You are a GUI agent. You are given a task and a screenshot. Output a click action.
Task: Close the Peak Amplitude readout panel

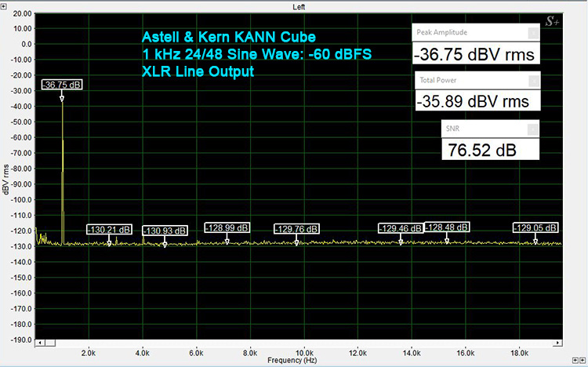pyautogui.click(x=534, y=33)
